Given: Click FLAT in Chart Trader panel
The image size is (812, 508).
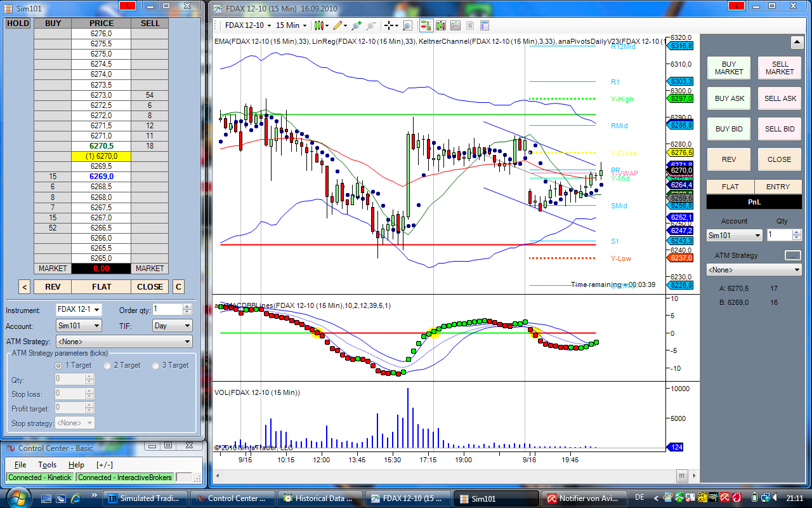Looking at the screenshot, I should [x=730, y=187].
